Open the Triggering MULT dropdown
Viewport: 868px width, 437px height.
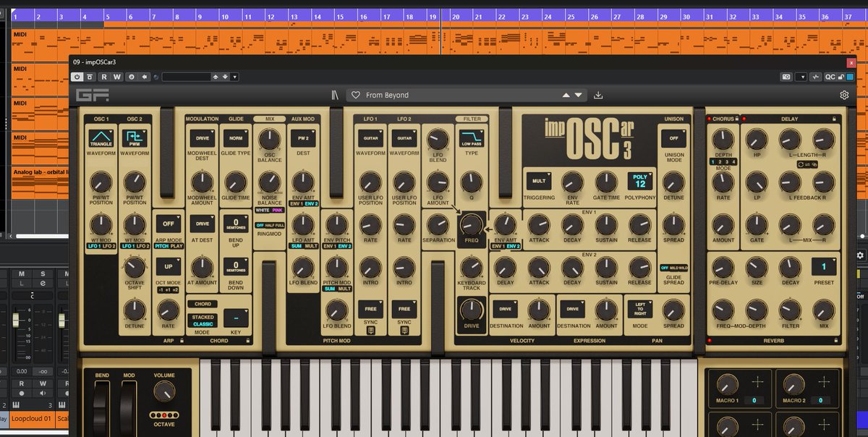click(539, 181)
